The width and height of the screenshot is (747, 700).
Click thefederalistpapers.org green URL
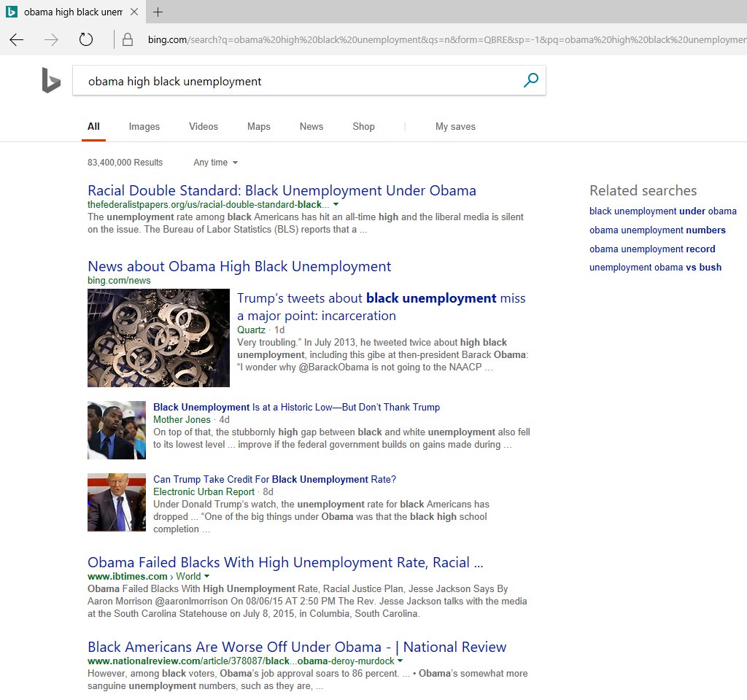pos(208,204)
